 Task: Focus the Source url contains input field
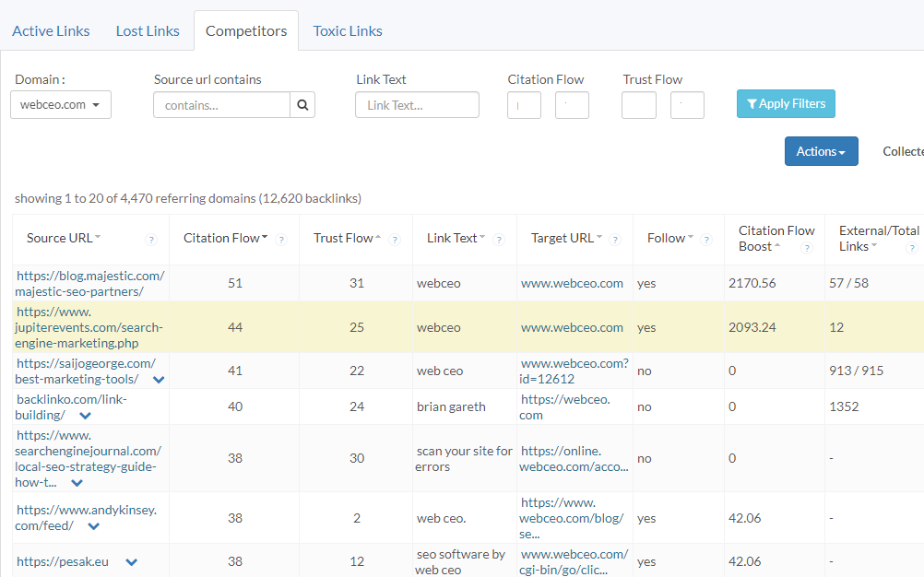coord(221,105)
